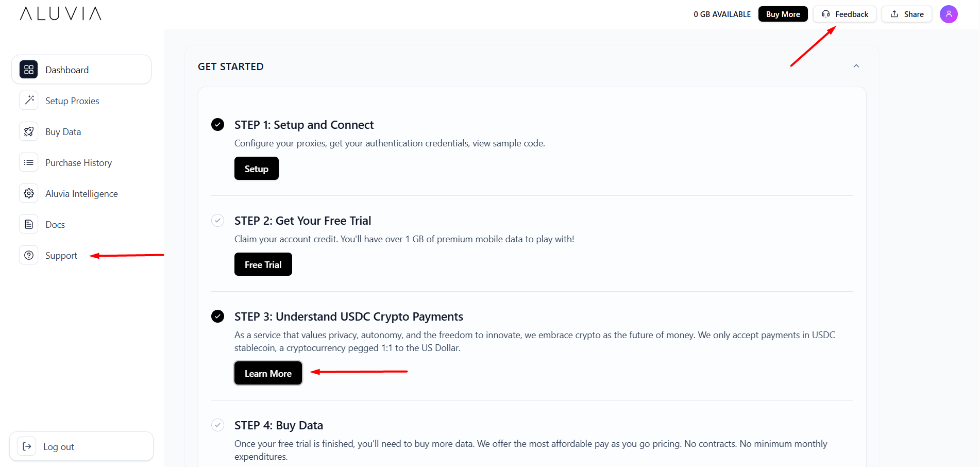Toggle the Step 2 Free Trial checkmark
The image size is (980, 467).
pos(218,221)
